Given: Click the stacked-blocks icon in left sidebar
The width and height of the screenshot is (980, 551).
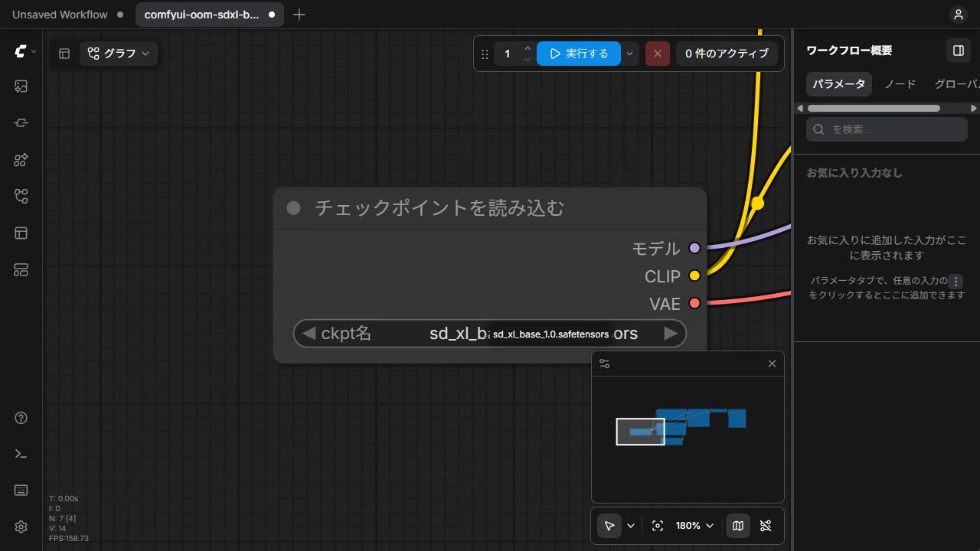Looking at the screenshot, I should [x=21, y=270].
